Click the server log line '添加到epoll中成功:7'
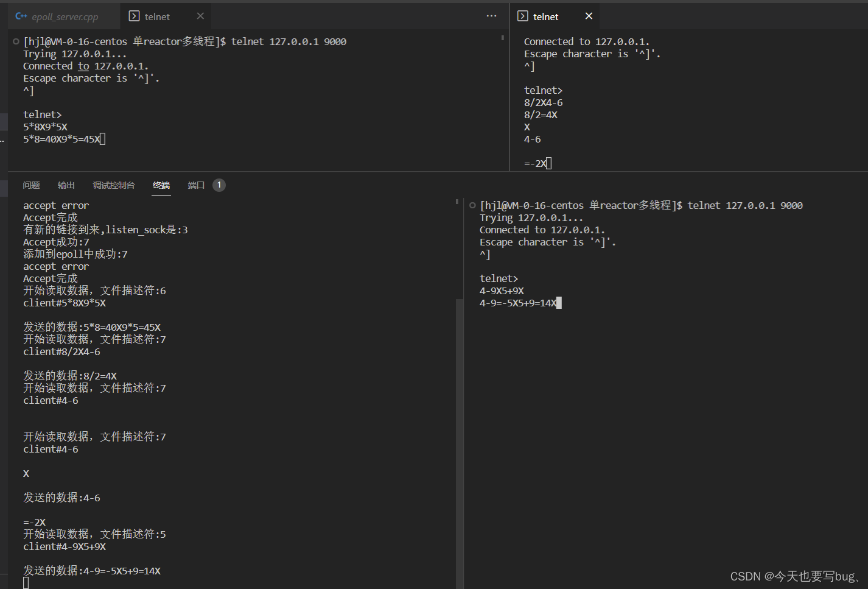This screenshot has height=589, width=868. pos(75,254)
